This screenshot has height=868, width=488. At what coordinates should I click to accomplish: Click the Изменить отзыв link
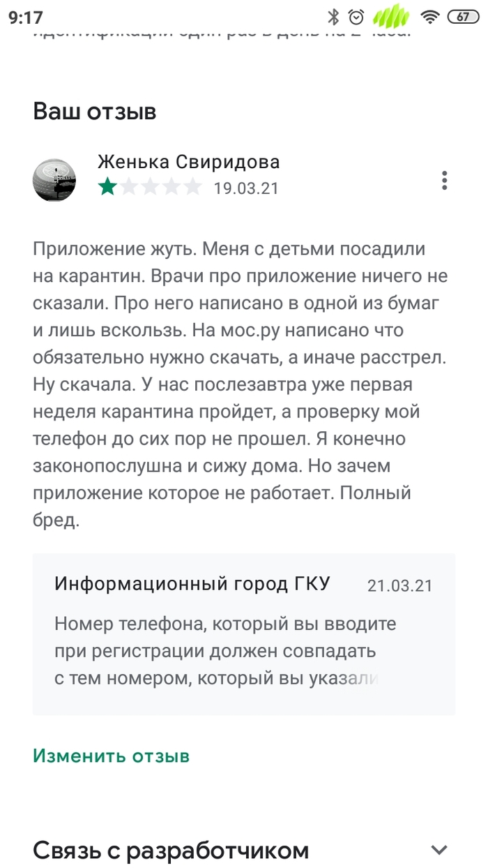pyautogui.click(x=111, y=756)
